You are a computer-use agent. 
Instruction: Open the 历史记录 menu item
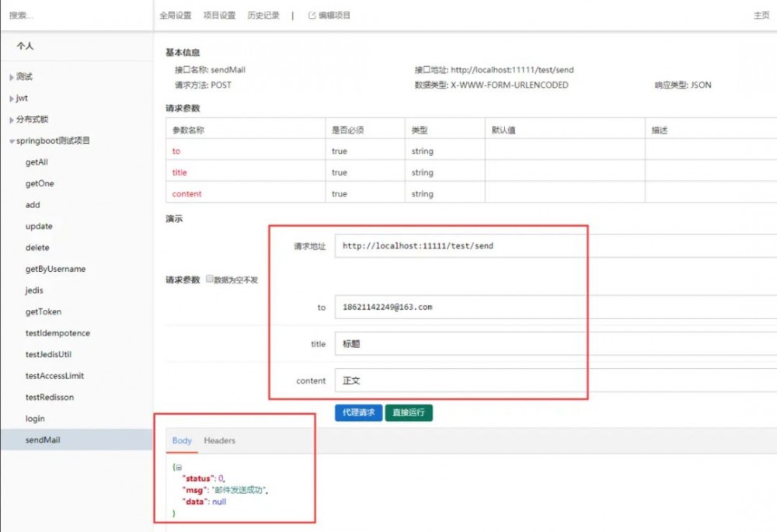[x=263, y=14]
